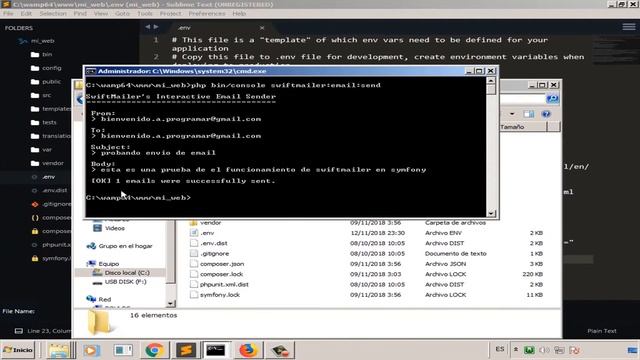640x360 pixels.
Task: Open the View menu
Action: (101, 13)
